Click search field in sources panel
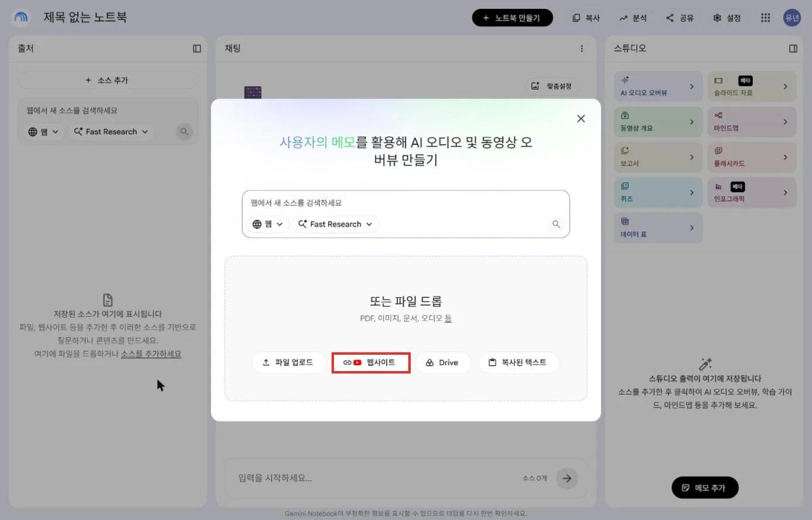The image size is (812, 520). tap(108, 111)
